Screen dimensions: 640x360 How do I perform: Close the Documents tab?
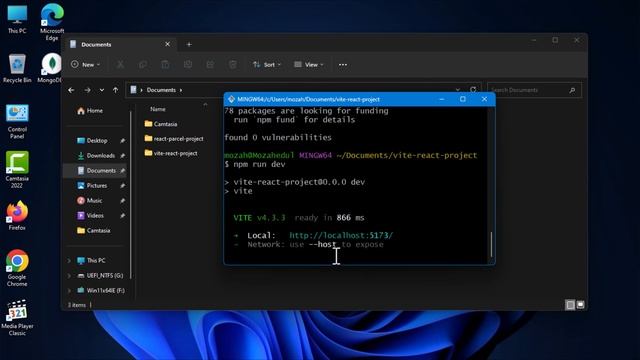pos(167,44)
